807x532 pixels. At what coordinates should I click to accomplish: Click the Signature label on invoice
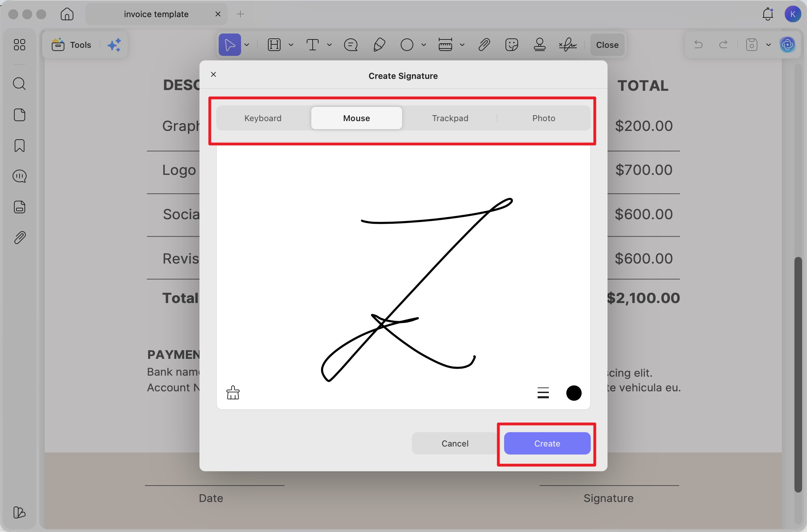pyautogui.click(x=609, y=498)
